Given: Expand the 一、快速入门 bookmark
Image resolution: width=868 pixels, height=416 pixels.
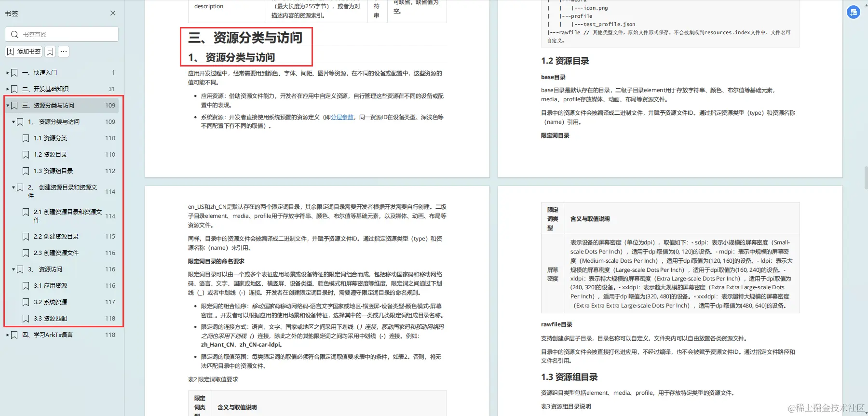Looking at the screenshot, I should point(7,73).
